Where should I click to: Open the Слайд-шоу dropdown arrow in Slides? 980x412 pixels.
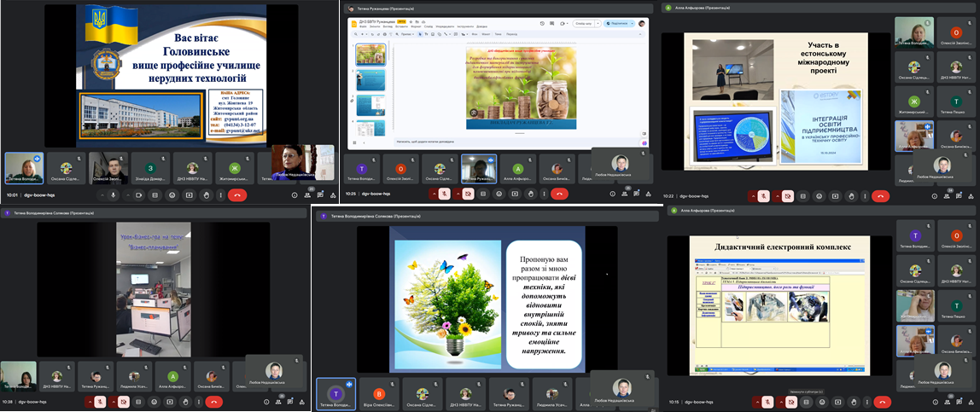click(597, 24)
